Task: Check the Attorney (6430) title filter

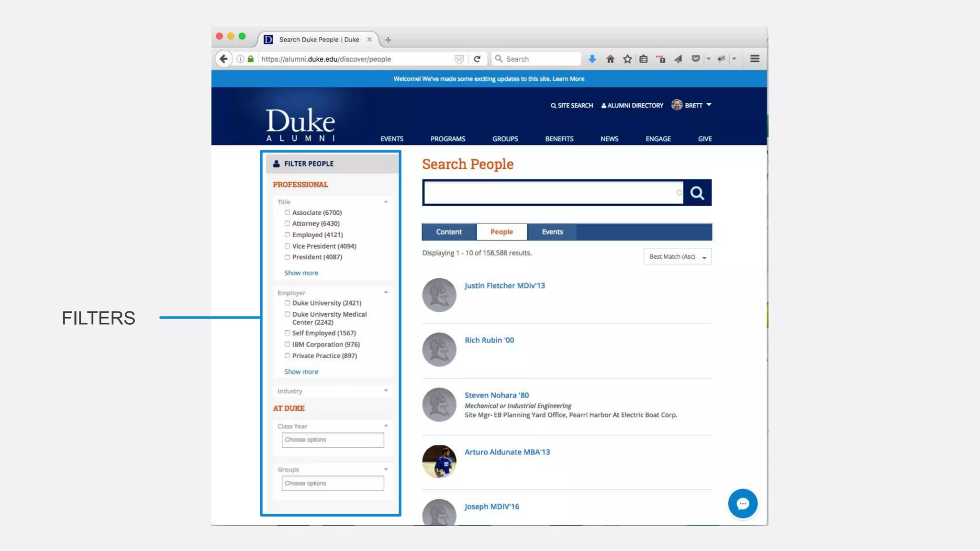Action: 287,223
